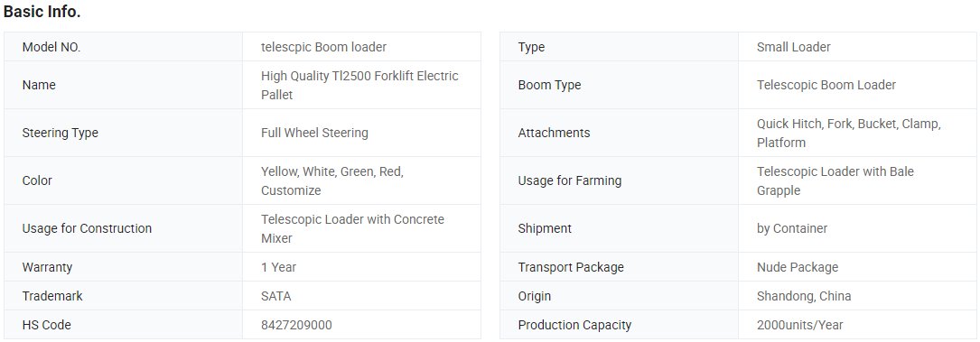Click the Shandong, China origin value
The height and width of the screenshot is (342, 980).
tap(804, 297)
